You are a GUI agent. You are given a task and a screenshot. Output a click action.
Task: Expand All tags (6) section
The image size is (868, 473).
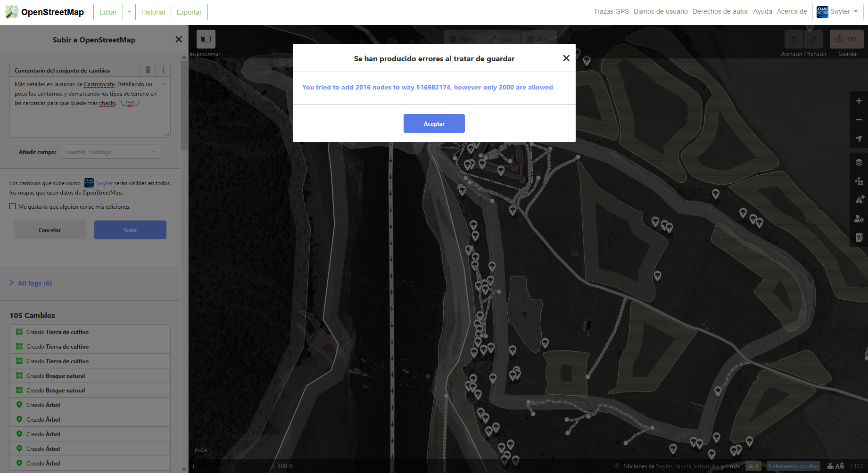point(31,283)
